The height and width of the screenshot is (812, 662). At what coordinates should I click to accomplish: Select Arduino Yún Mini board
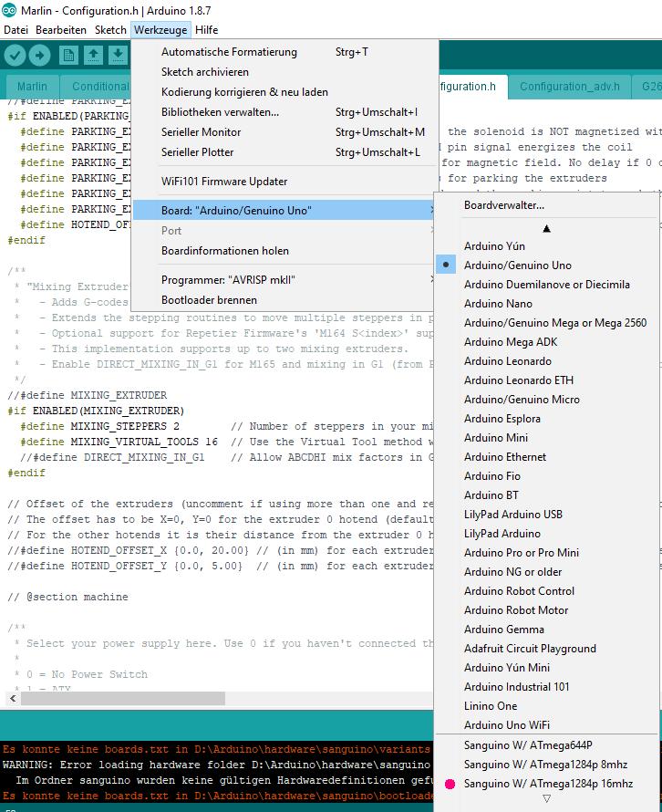coord(546,668)
